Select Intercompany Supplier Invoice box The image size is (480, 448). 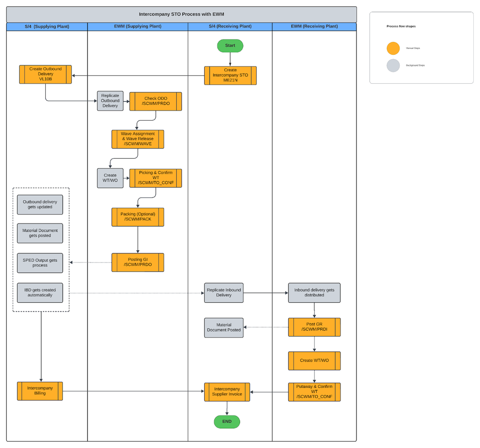pos(227,392)
